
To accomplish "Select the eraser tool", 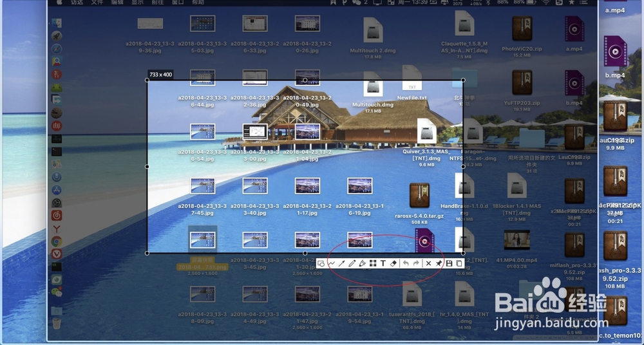I will coord(393,264).
